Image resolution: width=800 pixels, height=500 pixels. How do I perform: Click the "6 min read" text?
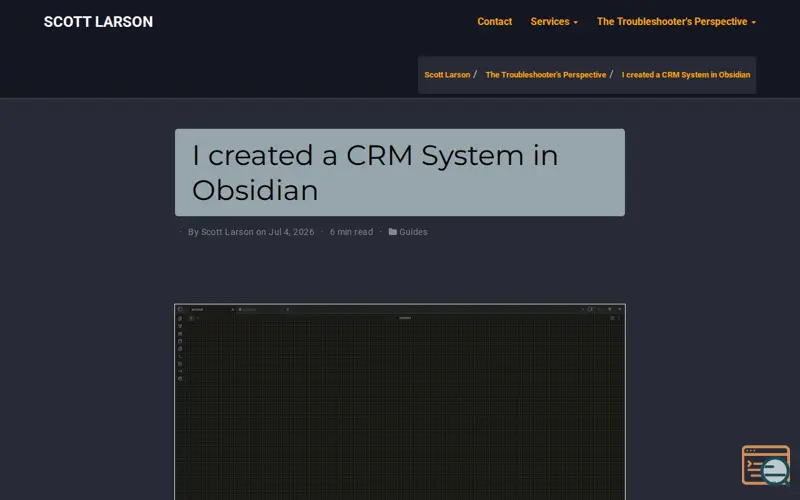[x=351, y=232]
